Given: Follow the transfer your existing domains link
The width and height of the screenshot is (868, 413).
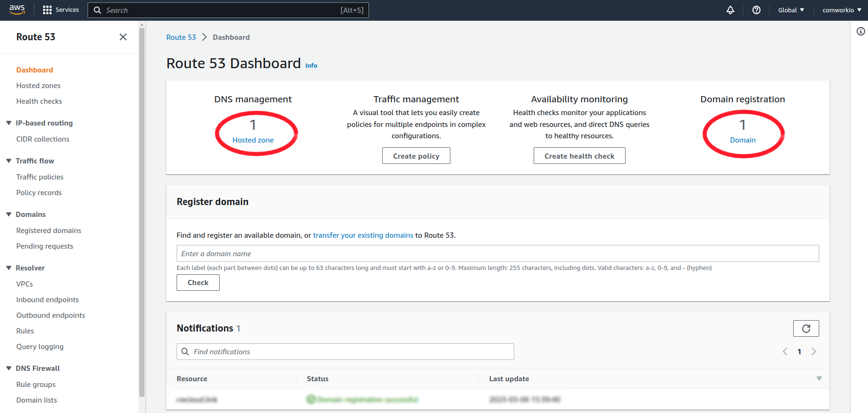Looking at the screenshot, I should (363, 235).
